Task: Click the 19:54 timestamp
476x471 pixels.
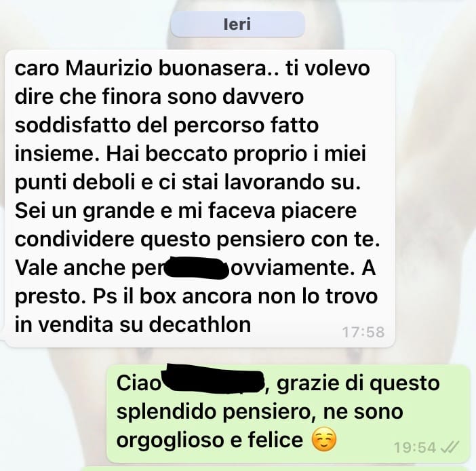Action: click(x=415, y=447)
